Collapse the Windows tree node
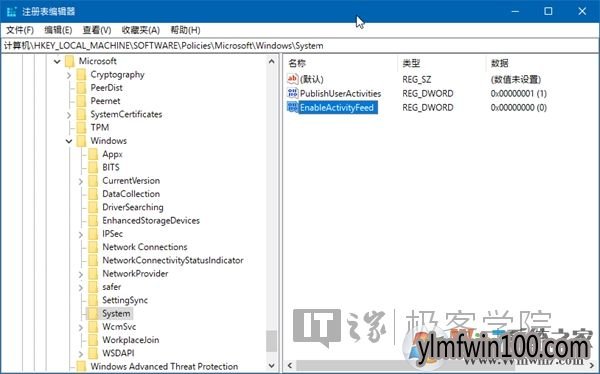The image size is (600, 374). (69, 141)
